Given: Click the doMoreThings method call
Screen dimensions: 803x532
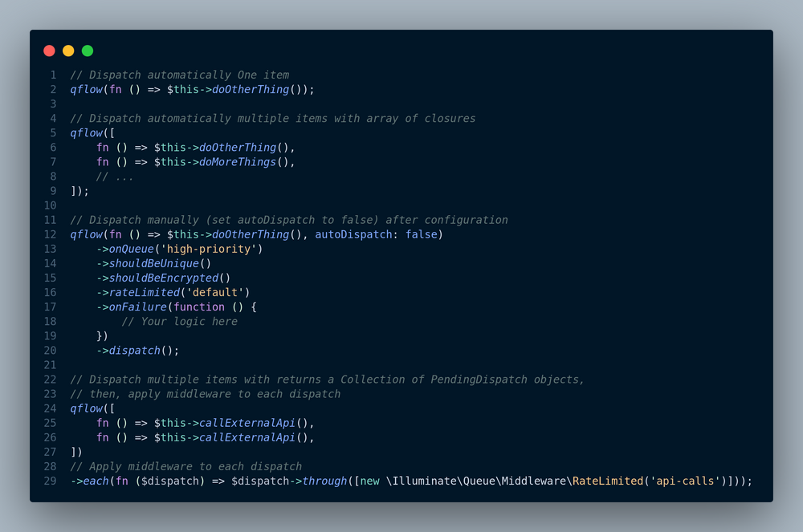Looking at the screenshot, I should click(x=244, y=162).
